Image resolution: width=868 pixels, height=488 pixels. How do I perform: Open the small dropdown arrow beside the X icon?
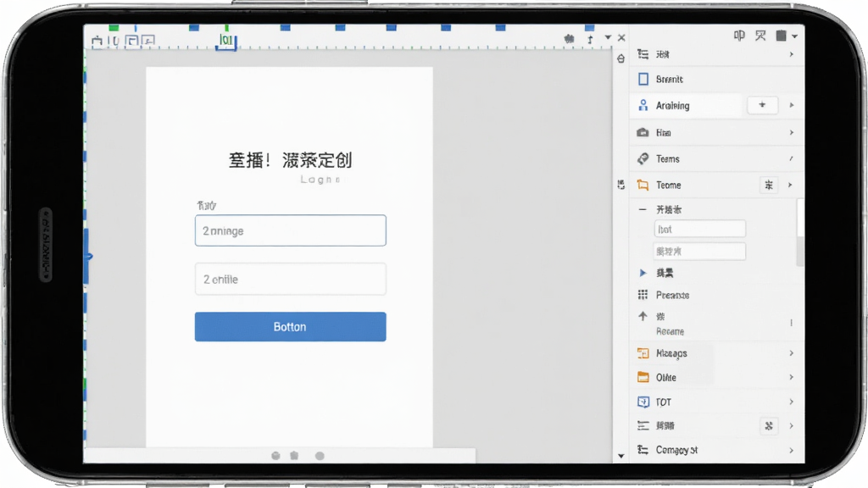tap(608, 37)
